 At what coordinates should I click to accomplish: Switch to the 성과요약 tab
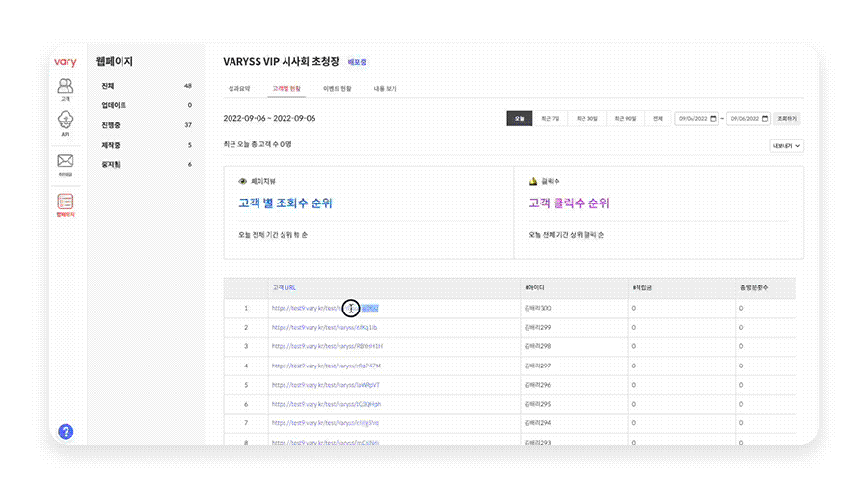tap(239, 89)
